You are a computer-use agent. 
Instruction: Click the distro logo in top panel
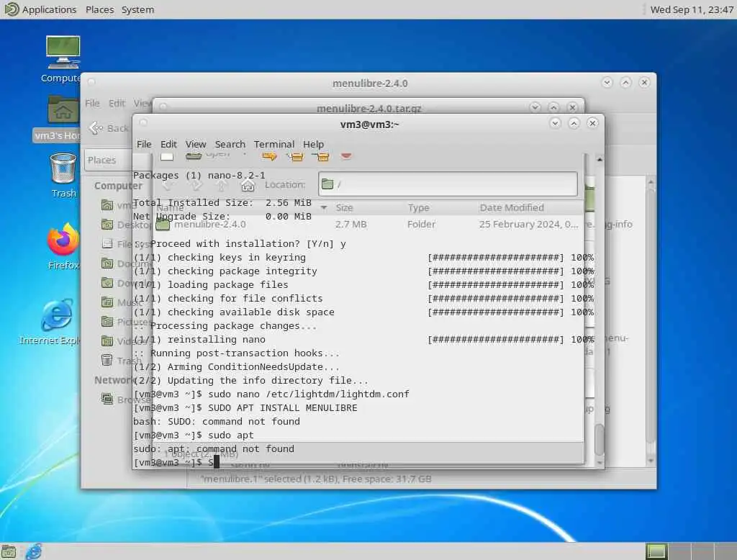pos(10,9)
